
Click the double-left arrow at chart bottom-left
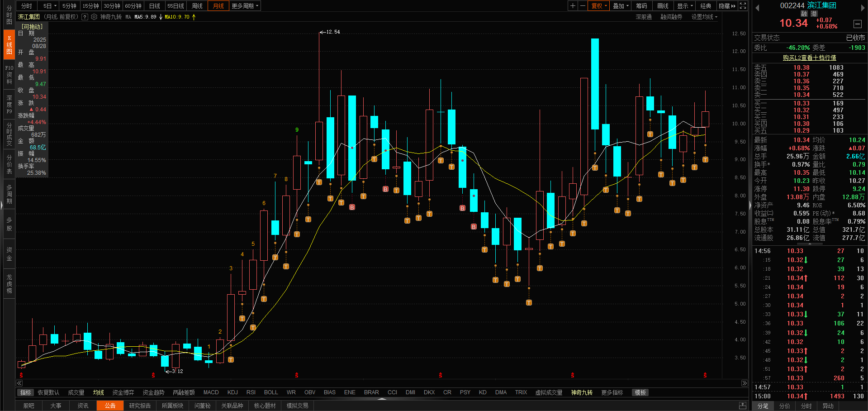point(19,383)
